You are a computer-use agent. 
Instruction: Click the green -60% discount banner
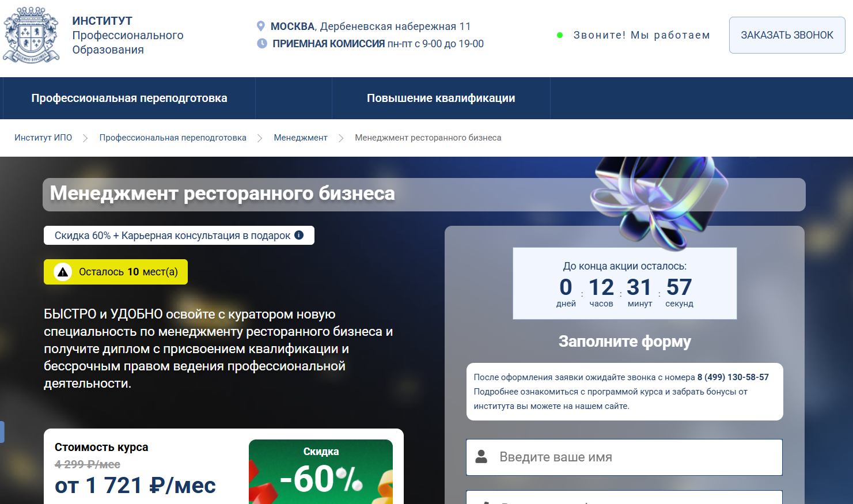coord(321,472)
